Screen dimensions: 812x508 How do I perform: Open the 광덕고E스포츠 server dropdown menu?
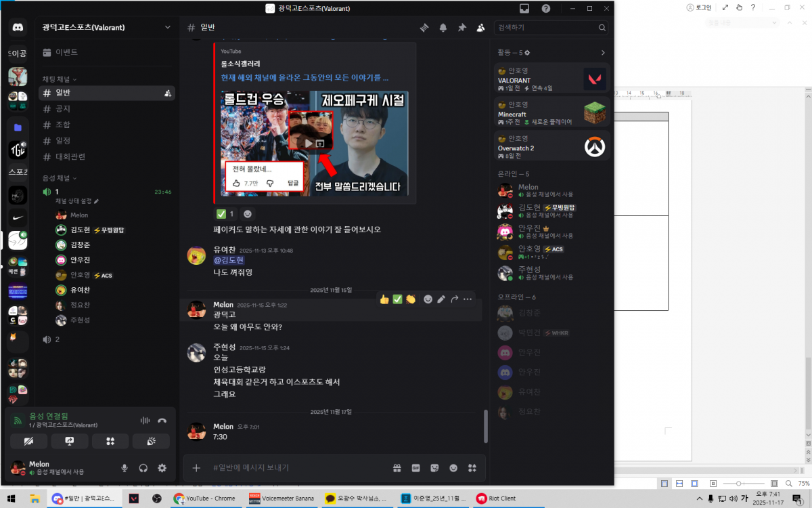pos(168,28)
